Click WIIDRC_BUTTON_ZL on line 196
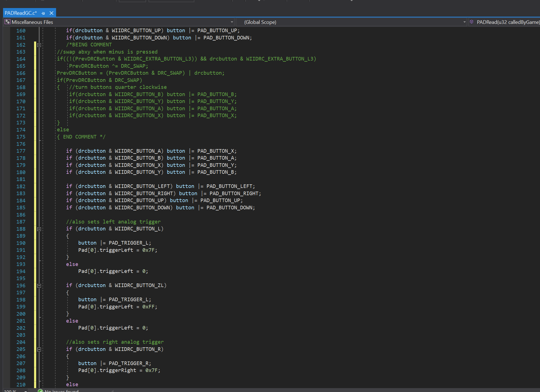This screenshot has width=540, height=392. (x=139, y=285)
